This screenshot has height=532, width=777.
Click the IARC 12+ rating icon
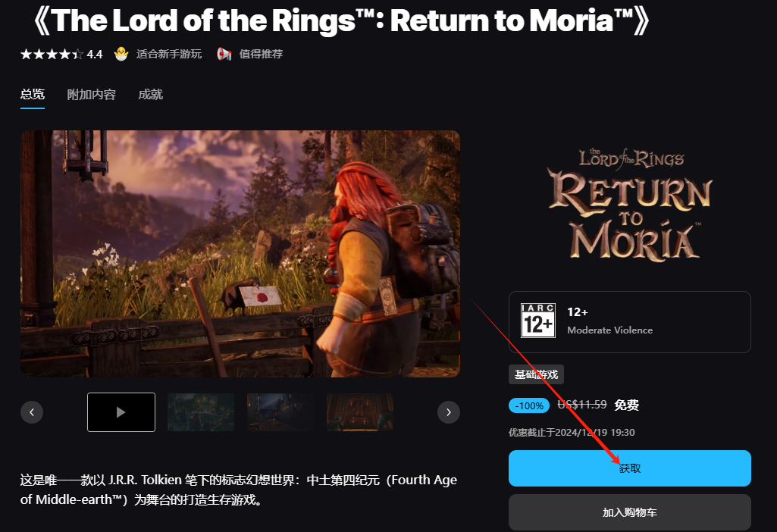538,321
